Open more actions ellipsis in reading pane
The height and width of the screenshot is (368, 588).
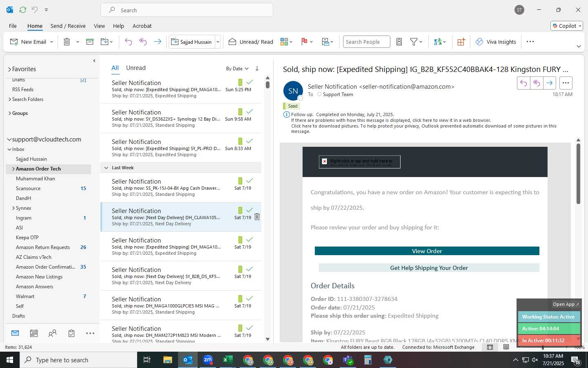coord(566,83)
